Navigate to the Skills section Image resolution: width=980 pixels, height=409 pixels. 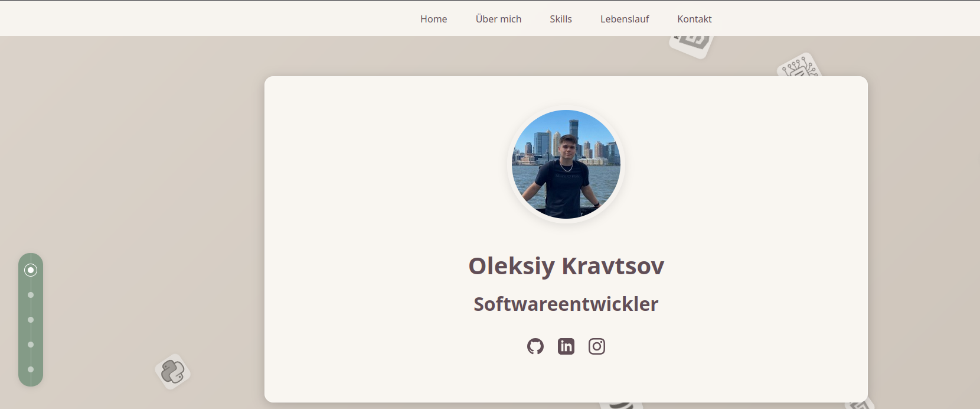[x=560, y=19]
